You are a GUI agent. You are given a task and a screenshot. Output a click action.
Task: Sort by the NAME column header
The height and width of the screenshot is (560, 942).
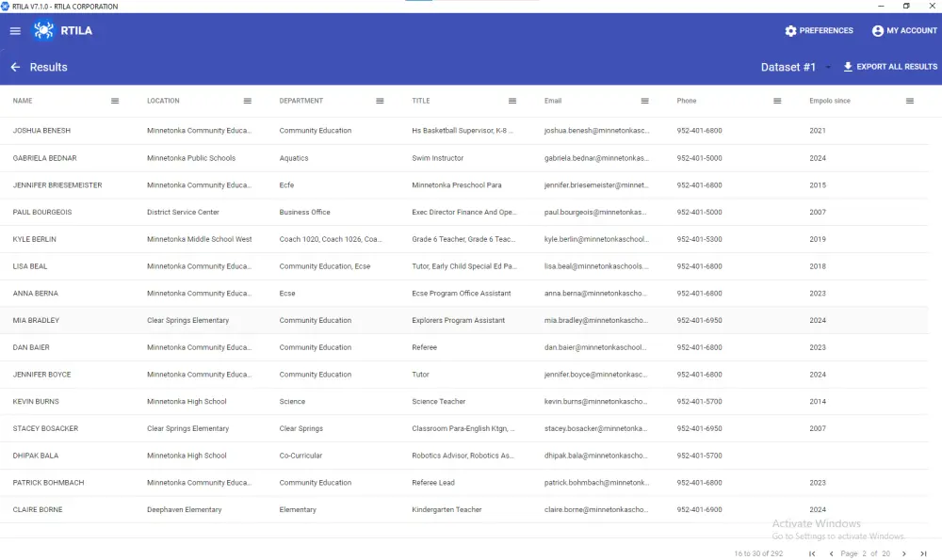click(x=23, y=101)
